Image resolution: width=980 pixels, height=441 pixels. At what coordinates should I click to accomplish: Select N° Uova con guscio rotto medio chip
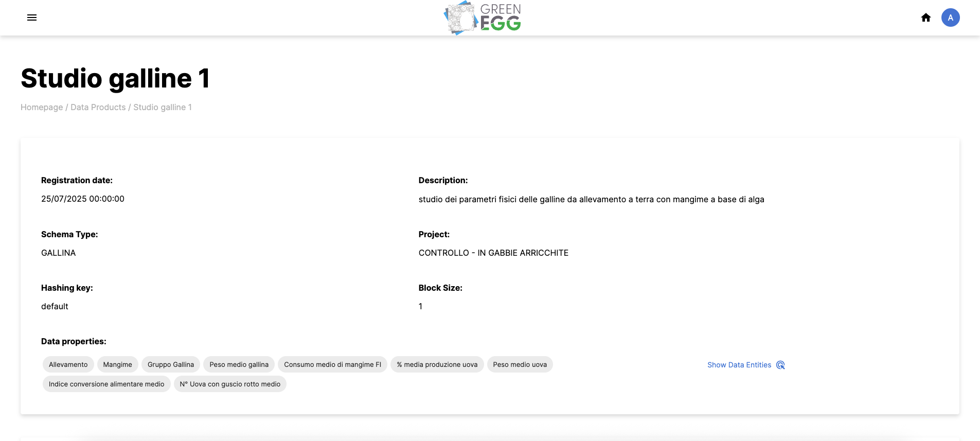(x=230, y=384)
